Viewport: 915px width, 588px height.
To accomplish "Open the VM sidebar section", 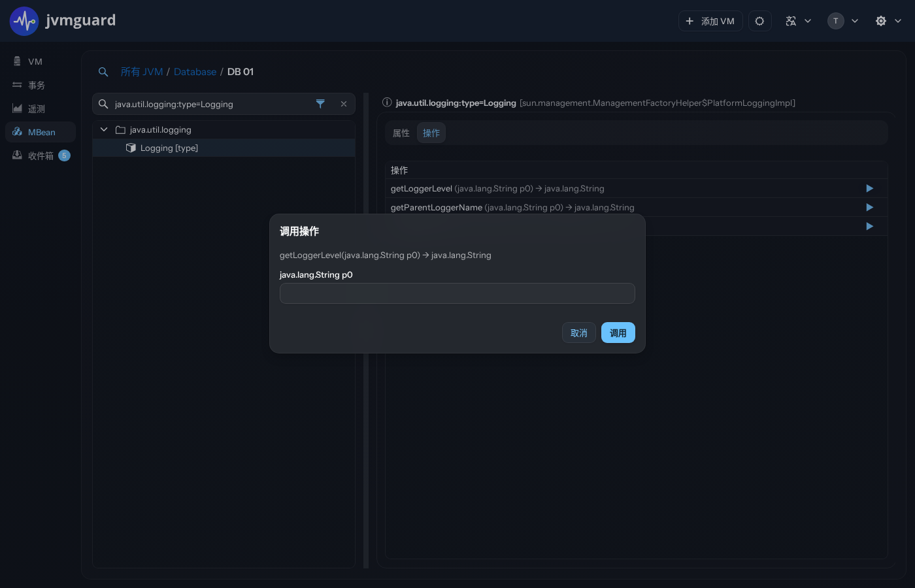I will [41, 61].
